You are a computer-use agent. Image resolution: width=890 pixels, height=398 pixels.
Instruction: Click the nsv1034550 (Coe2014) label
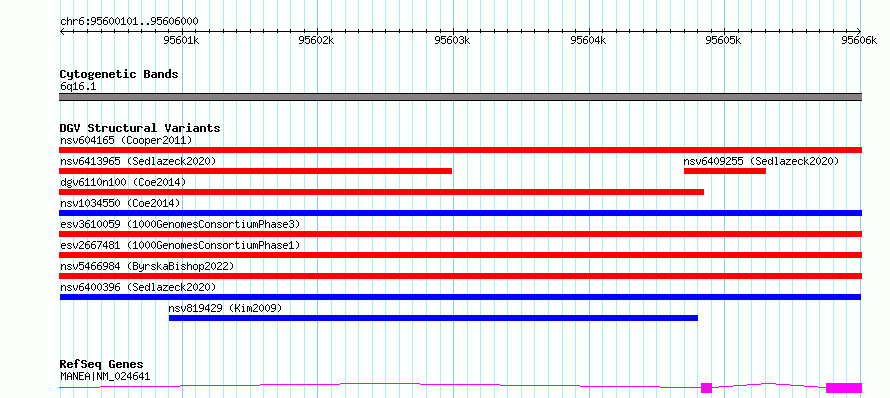(x=120, y=203)
